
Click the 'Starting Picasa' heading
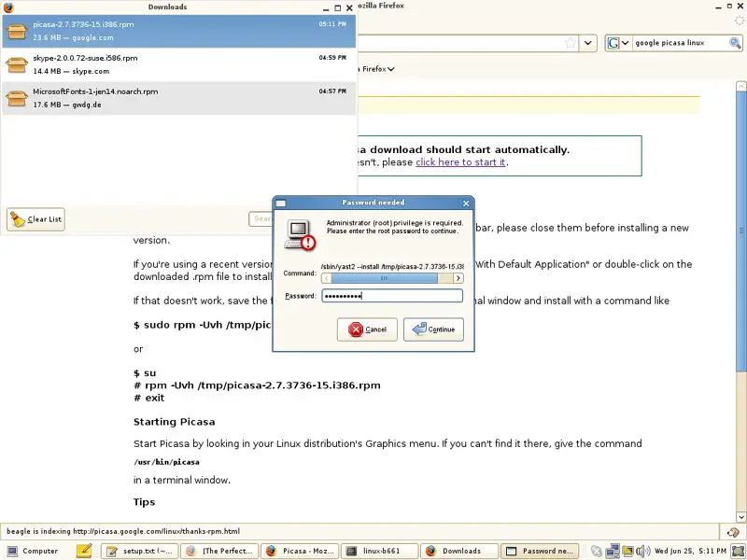[175, 422]
